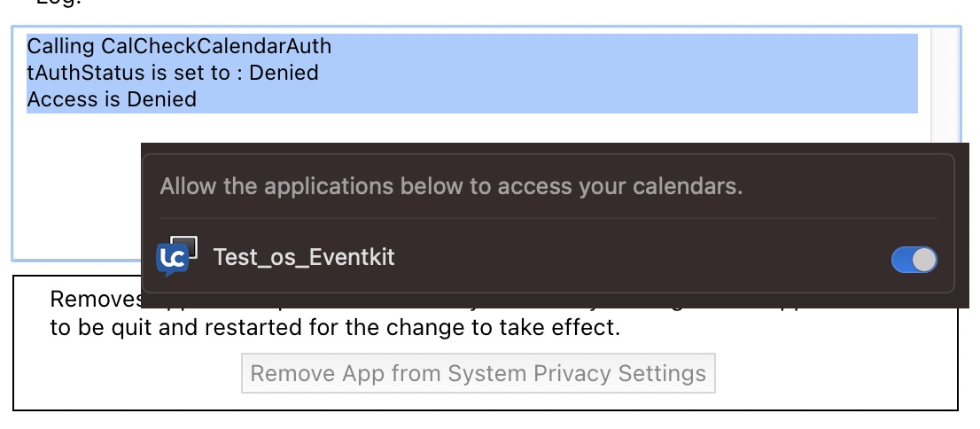
Task: Click the 'Allow the applications below' heading text
Action: [450, 187]
